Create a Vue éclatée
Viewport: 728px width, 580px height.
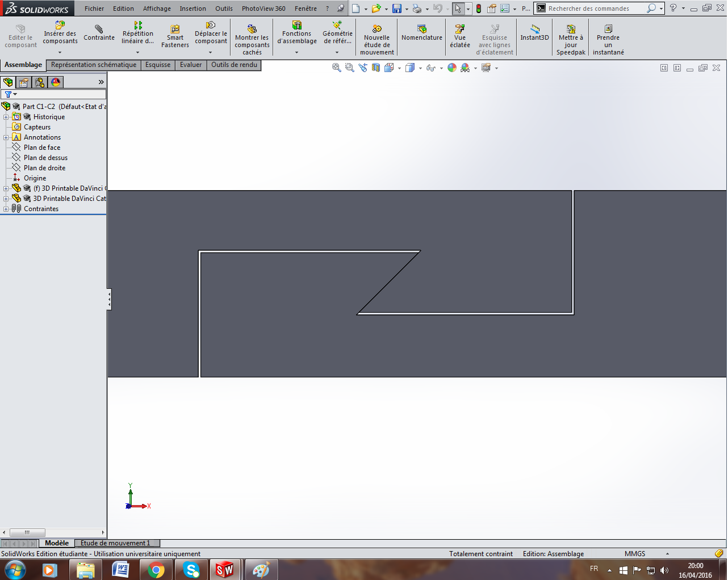pyautogui.click(x=460, y=37)
